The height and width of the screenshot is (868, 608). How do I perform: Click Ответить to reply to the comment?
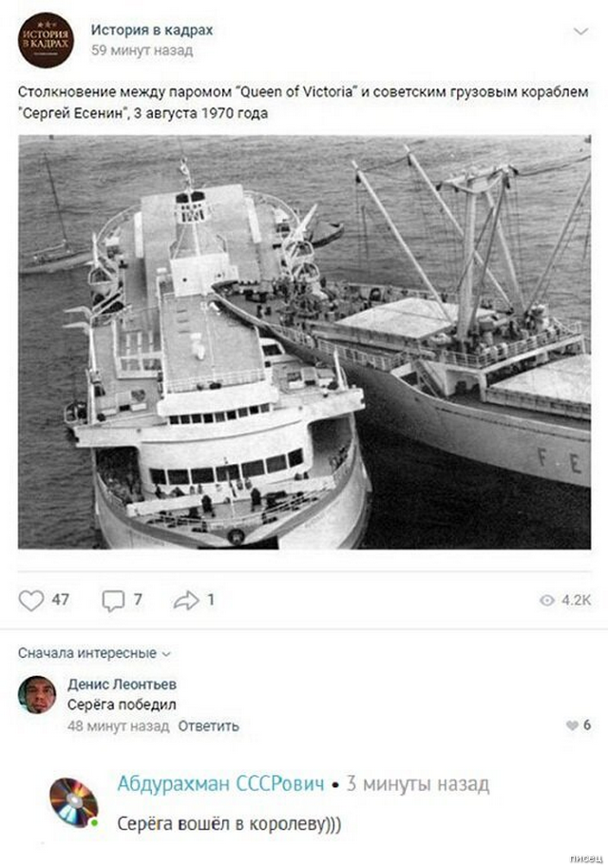point(209,725)
